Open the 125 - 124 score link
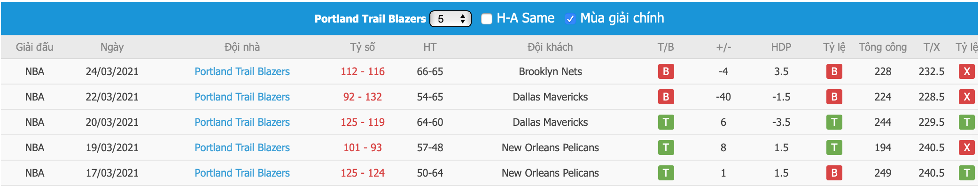Screen dimensions: 980x186 tap(362, 173)
